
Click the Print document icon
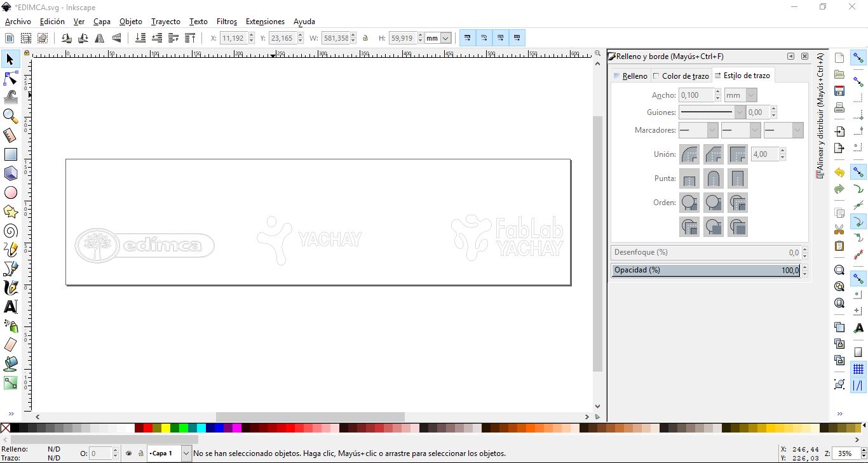coord(839,107)
